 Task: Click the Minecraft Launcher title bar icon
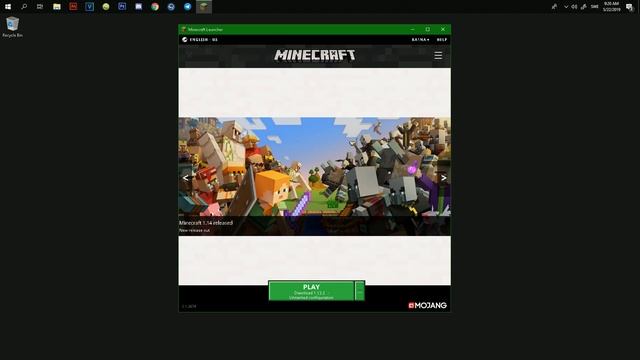point(184,29)
